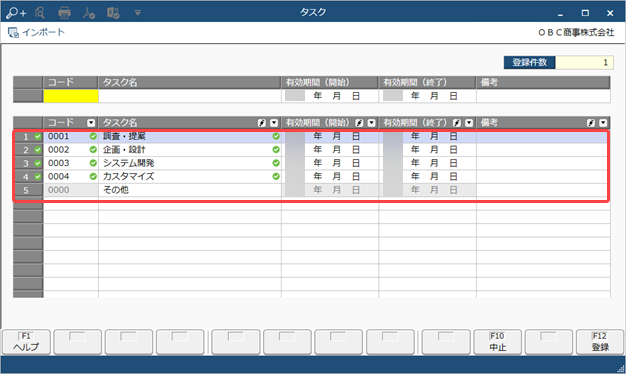Open the タスク名 column filter dropdown
626x374 pixels.
[x=274, y=123]
